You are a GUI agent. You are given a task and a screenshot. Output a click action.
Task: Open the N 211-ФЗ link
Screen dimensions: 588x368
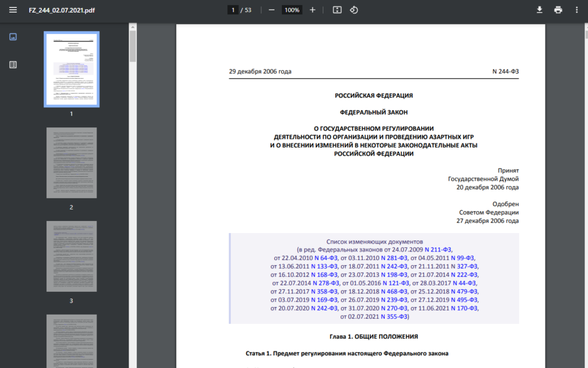tap(438, 250)
